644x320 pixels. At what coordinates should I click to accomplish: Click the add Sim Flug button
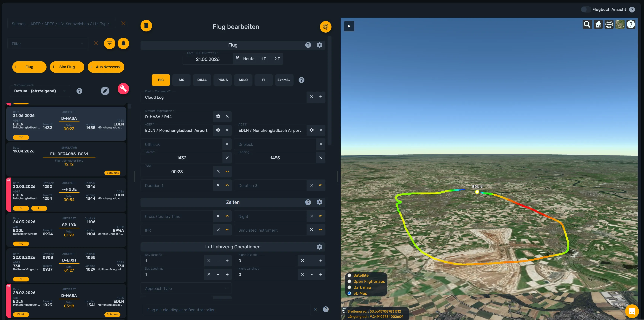tap(67, 67)
